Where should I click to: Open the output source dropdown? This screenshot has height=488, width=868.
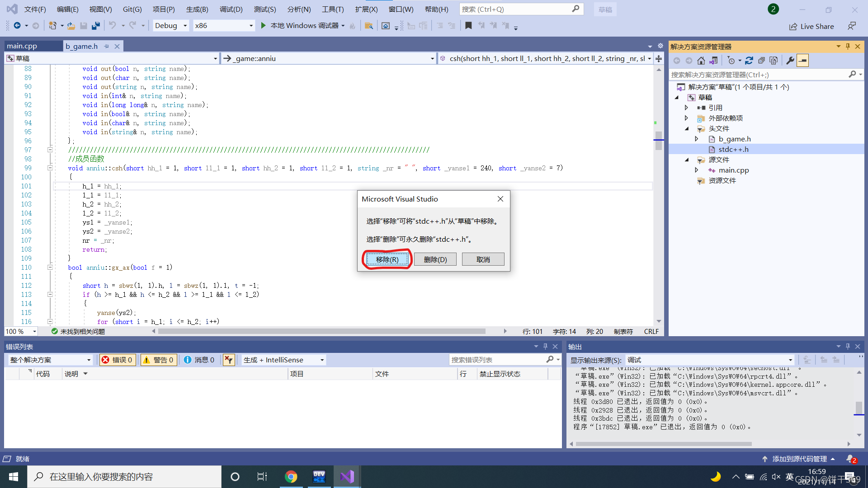pyautogui.click(x=710, y=360)
